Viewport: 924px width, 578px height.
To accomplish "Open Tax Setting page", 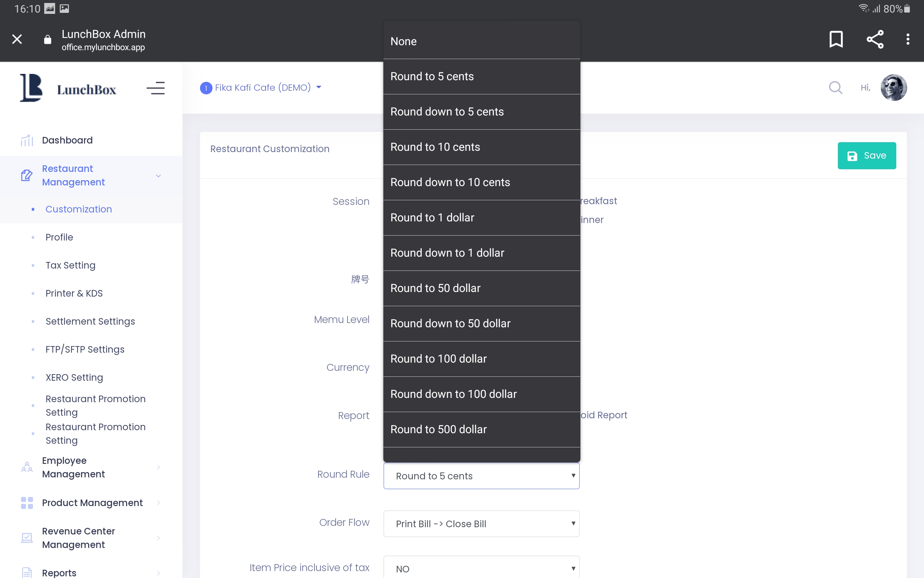I will (70, 265).
